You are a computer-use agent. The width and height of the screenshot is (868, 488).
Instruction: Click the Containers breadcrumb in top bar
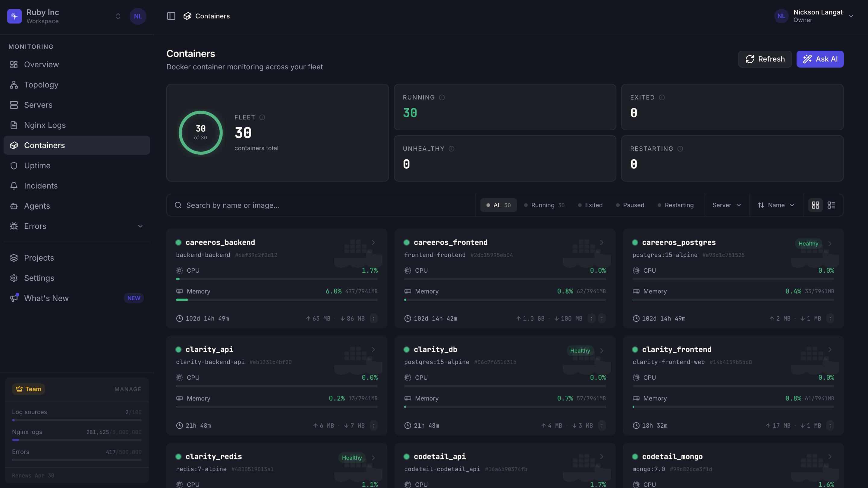click(206, 16)
